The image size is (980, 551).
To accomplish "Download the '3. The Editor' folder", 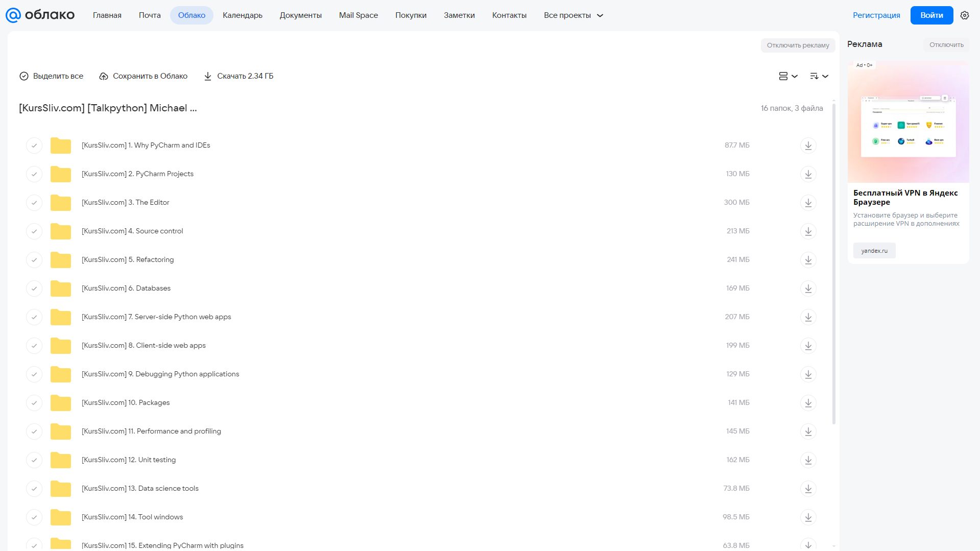I will 808,203.
